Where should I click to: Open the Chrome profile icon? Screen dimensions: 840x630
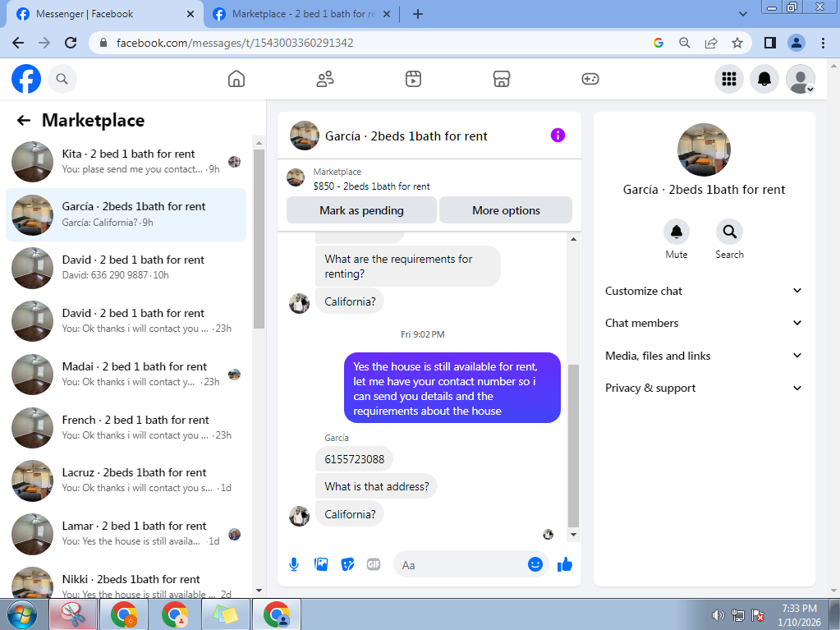point(796,43)
